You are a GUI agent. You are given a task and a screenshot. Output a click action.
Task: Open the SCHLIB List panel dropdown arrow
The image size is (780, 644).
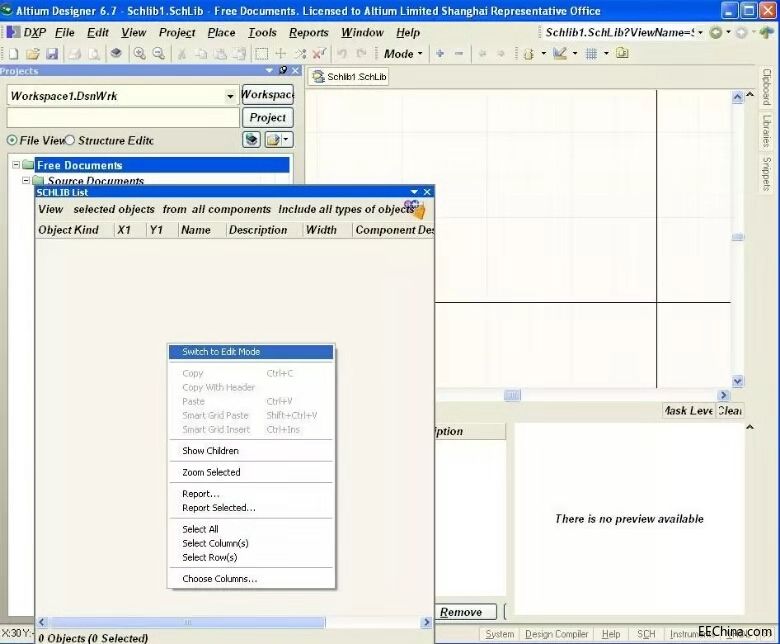pyautogui.click(x=414, y=192)
